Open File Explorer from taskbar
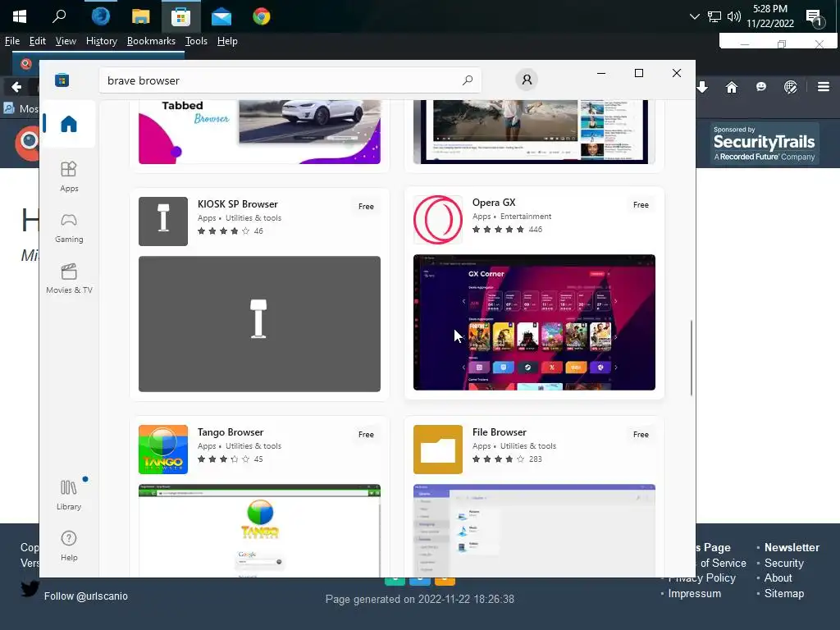840x630 pixels. [x=140, y=16]
